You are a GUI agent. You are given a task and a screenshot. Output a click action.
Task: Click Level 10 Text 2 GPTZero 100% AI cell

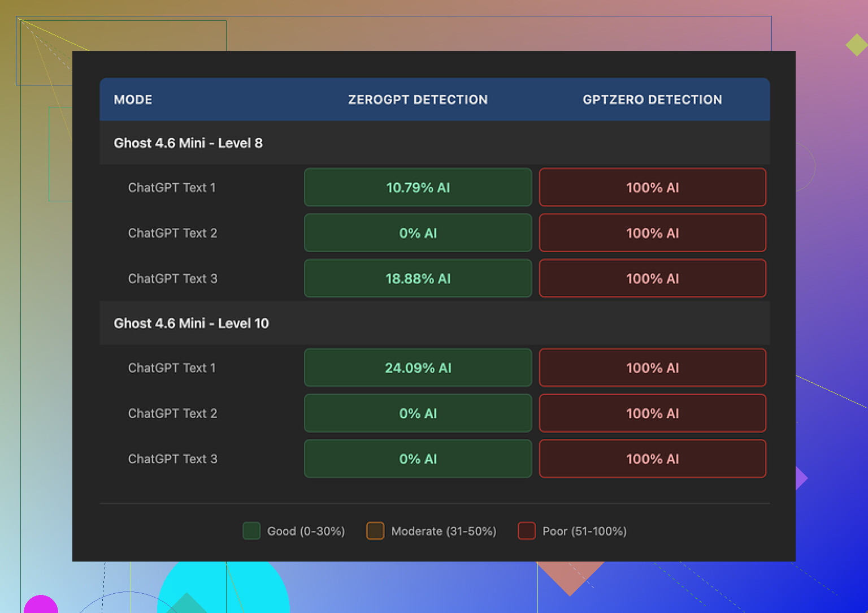click(x=652, y=413)
